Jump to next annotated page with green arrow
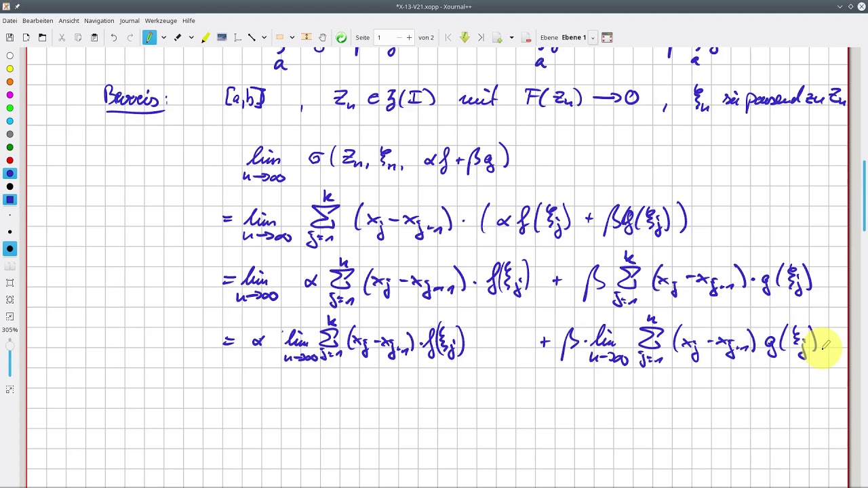 click(465, 37)
